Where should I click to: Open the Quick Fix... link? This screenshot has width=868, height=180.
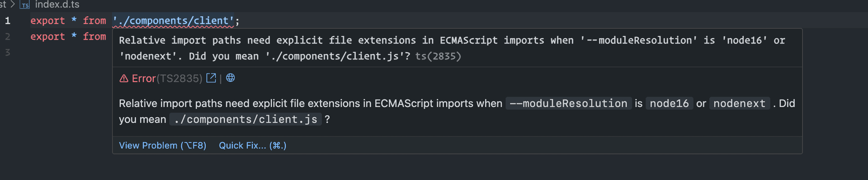point(253,145)
